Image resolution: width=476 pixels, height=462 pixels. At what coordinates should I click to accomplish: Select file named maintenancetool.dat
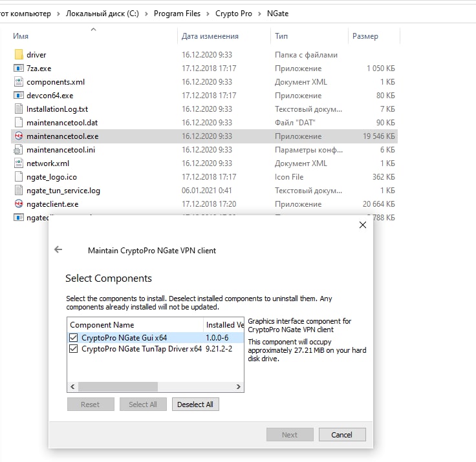point(62,123)
